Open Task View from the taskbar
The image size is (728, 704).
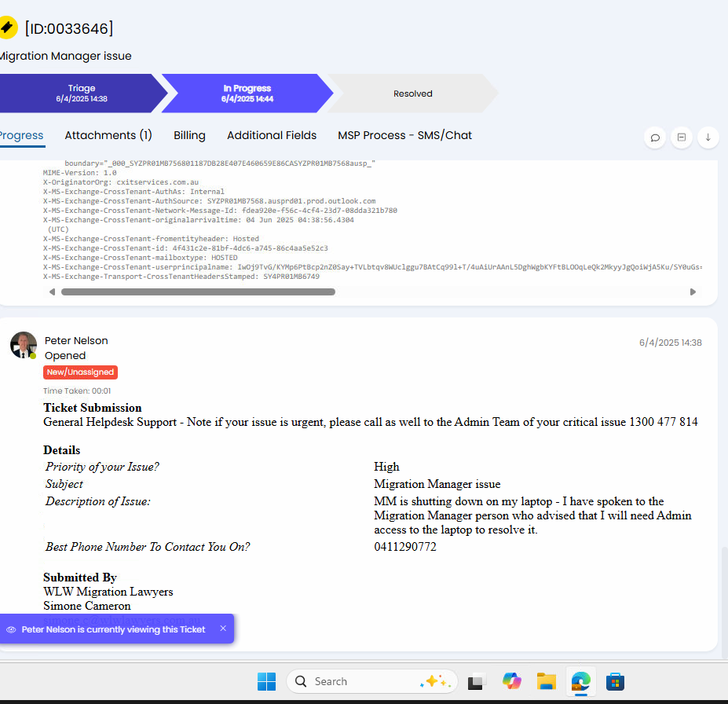tap(475, 682)
